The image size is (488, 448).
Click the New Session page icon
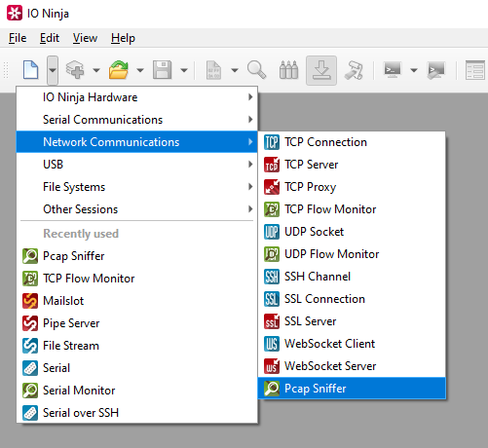[31, 70]
